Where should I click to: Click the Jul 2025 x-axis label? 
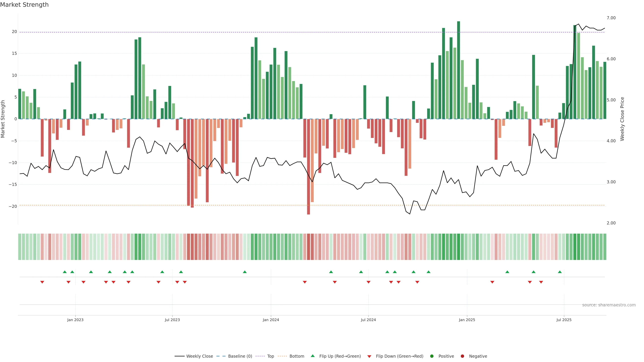click(564, 320)
